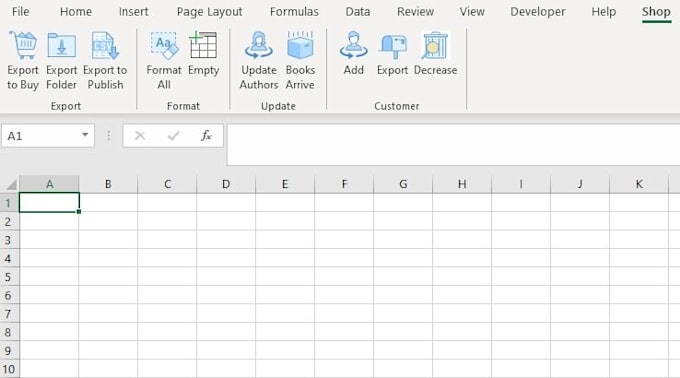Switch to the Data tab

click(x=358, y=12)
